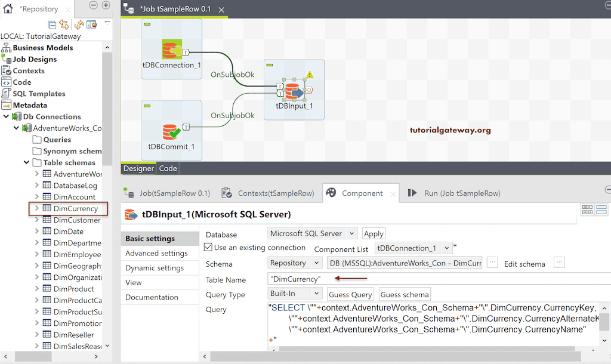The height and width of the screenshot is (364, 611).
Task: Click the browse button beside the repository schema field
Action: (492, 263)
